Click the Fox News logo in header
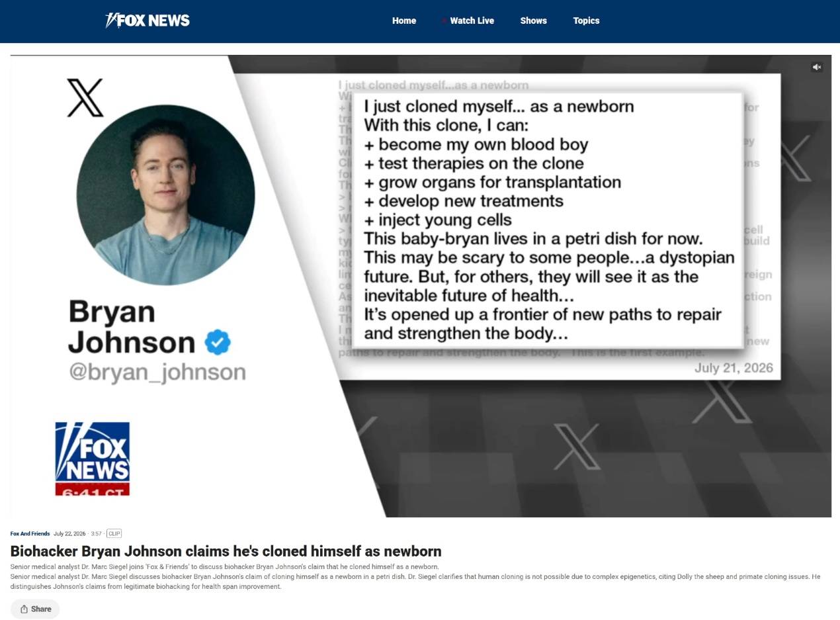 [x=147, y=21]
